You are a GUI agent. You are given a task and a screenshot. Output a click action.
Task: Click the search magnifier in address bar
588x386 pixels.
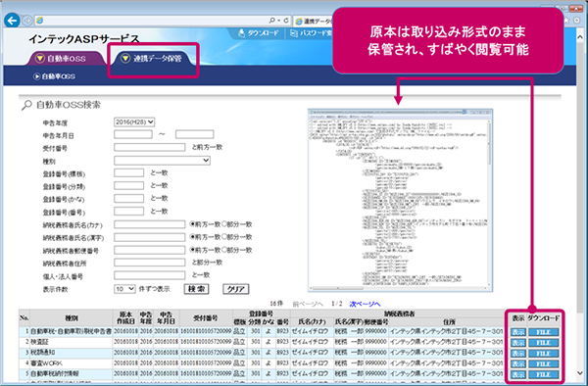tap(272, 21)
